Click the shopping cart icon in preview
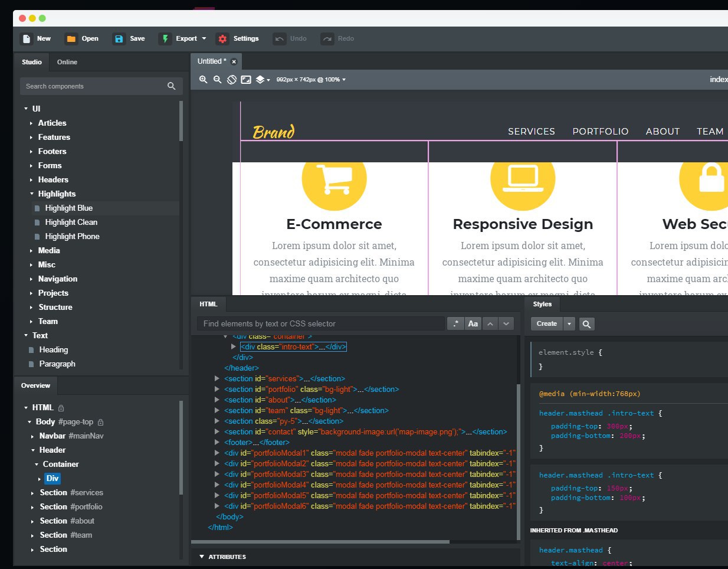Image resolution: width=728 pixels, height=569 pixels. coord(334,179)
